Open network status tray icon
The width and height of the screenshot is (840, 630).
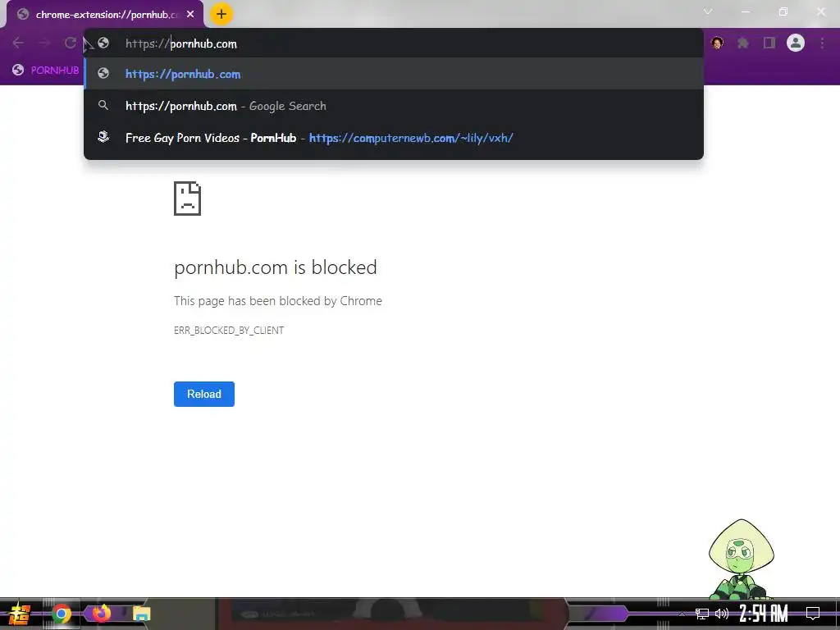pyautogui.click(x=701, y=614)
